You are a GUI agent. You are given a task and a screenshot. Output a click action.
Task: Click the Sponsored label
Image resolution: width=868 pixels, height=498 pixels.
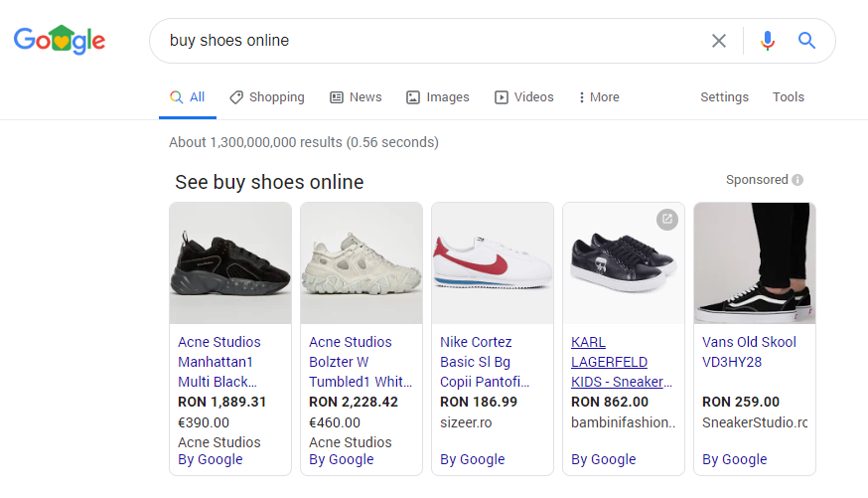(757, 180)
